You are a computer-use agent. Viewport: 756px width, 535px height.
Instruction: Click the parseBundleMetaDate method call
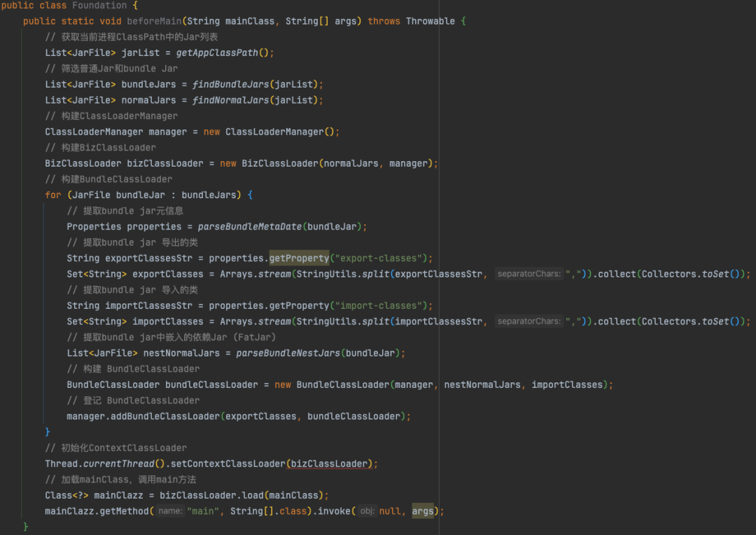point(250,227)
